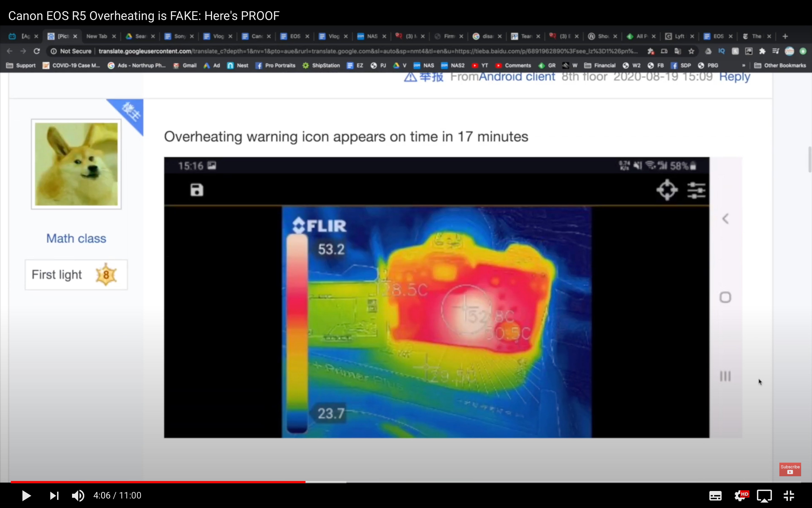
Task: Click the Android client link
Action: (x=517, y=77)
